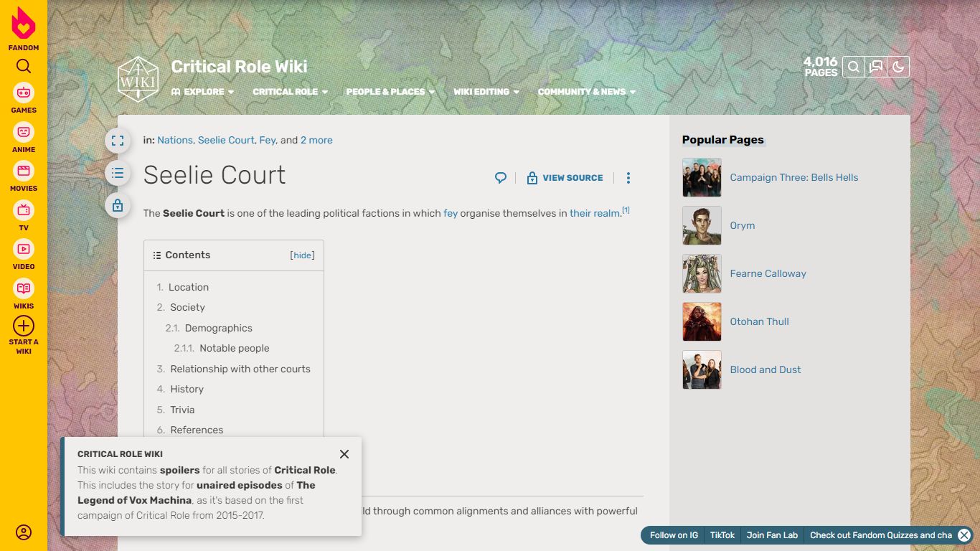Toggle dark theme with moon icon
Screen dimensions: 980x551
(x=898, y=67)
